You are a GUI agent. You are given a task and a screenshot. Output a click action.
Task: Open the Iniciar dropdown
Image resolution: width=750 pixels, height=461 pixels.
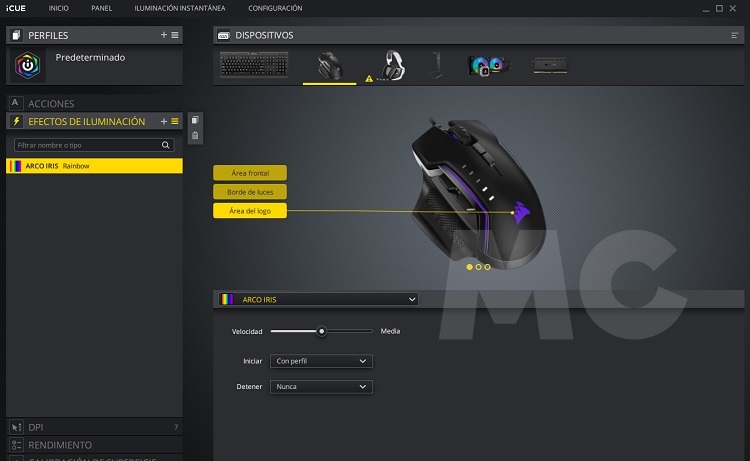(321, 361)
